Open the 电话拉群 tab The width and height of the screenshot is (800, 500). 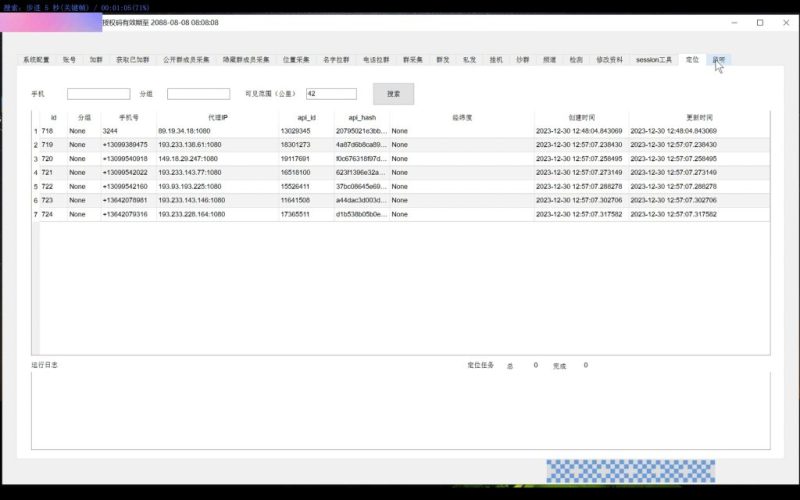[x=376, y=60]
